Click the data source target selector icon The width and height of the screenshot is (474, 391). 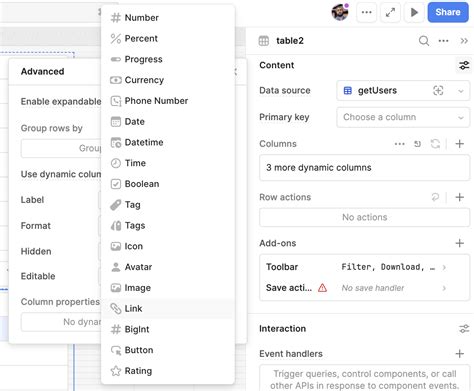click(x=438, y=90)
